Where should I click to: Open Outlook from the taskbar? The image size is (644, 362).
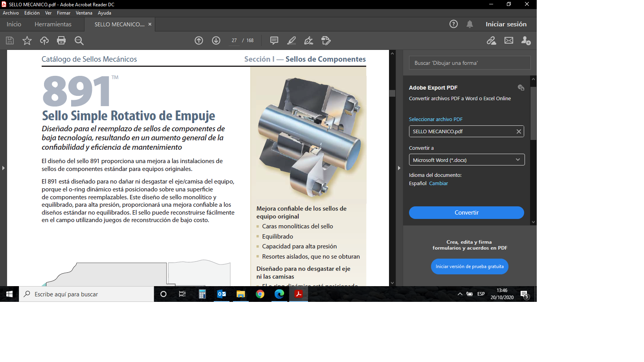[x=222, y=294]
